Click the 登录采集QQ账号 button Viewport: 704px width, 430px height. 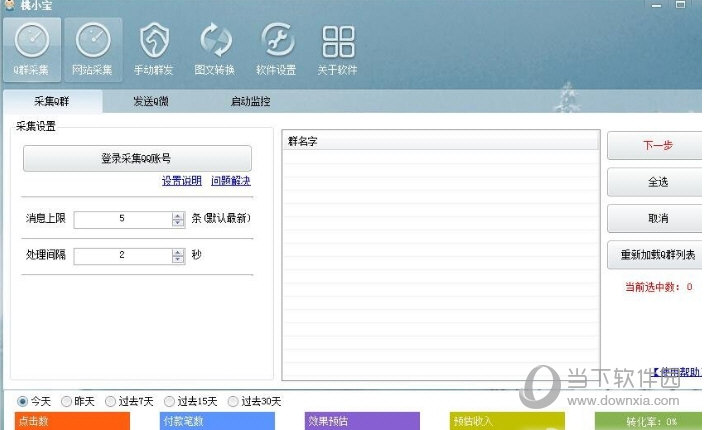coord(137,158)
